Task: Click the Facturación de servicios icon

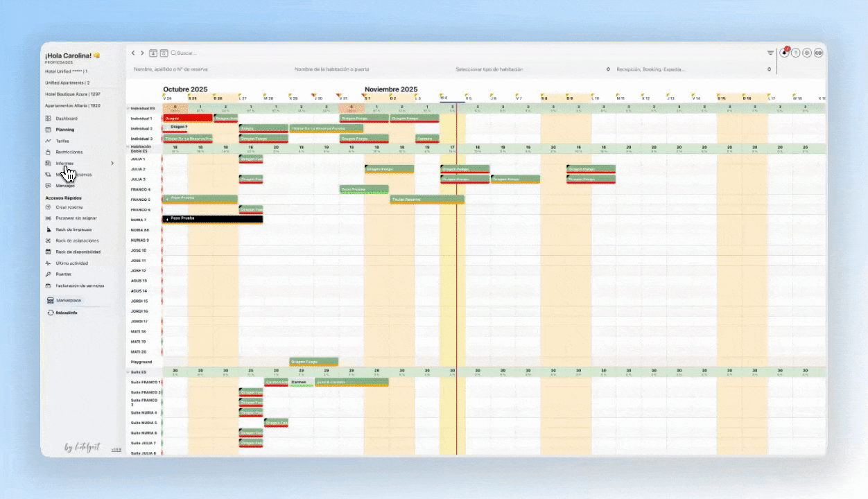Action: click(48, 286)
